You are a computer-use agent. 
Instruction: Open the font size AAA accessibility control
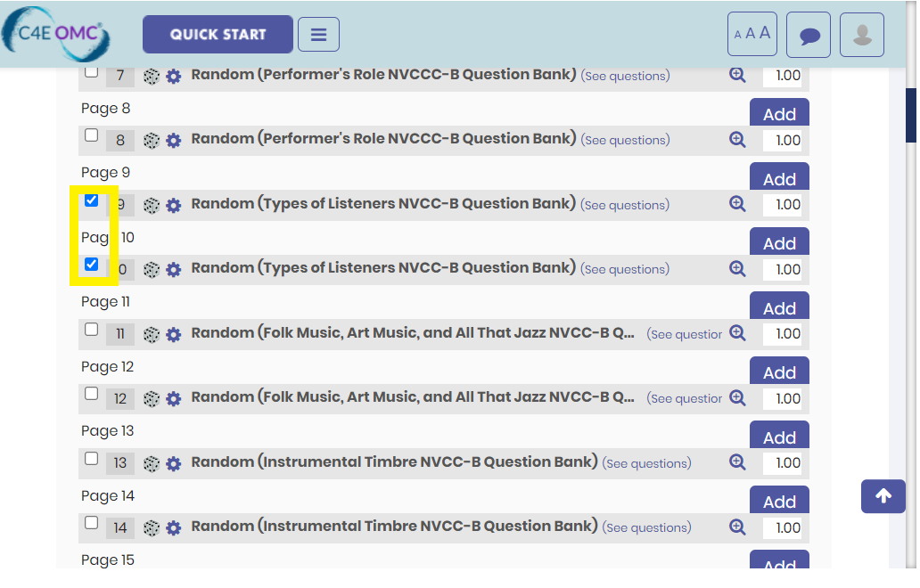click(x=752, y=34)
